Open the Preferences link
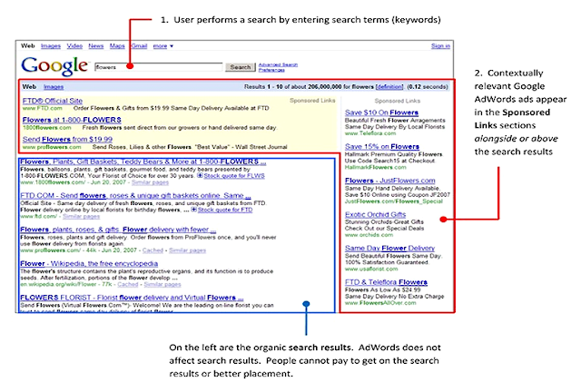This screenshot has height=392, width=581. click(x=271, y=70)
